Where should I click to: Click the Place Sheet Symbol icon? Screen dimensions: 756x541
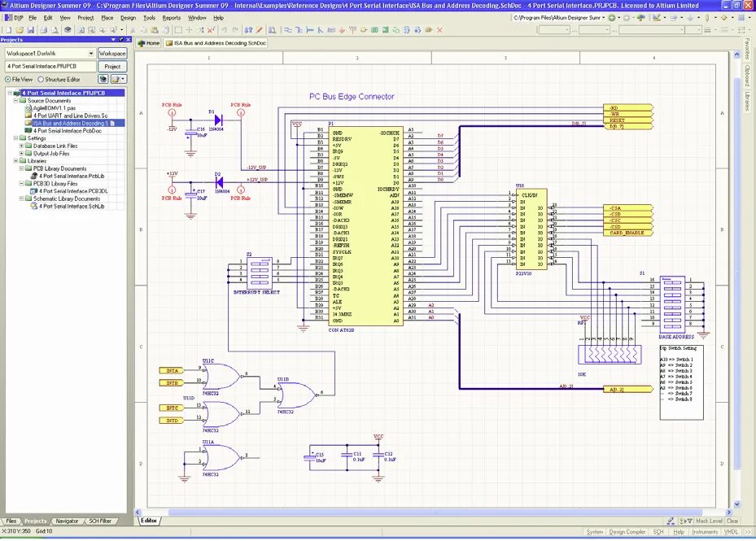click(x=374, y=30)
